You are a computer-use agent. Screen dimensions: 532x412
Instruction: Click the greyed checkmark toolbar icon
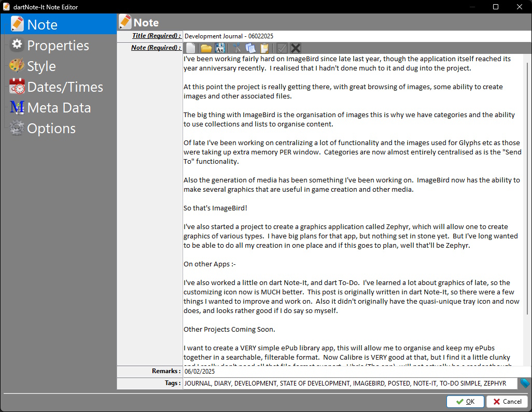click(x=282, y=48)
